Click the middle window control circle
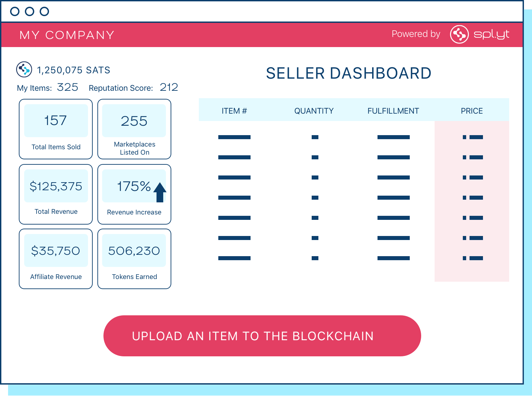 (x=30, y=11)
